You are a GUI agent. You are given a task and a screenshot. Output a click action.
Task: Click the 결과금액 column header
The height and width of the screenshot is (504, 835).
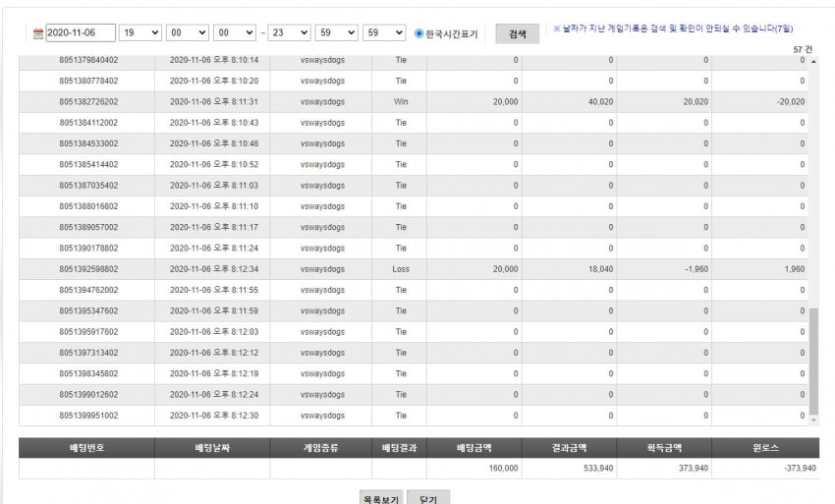coord(569,448)
